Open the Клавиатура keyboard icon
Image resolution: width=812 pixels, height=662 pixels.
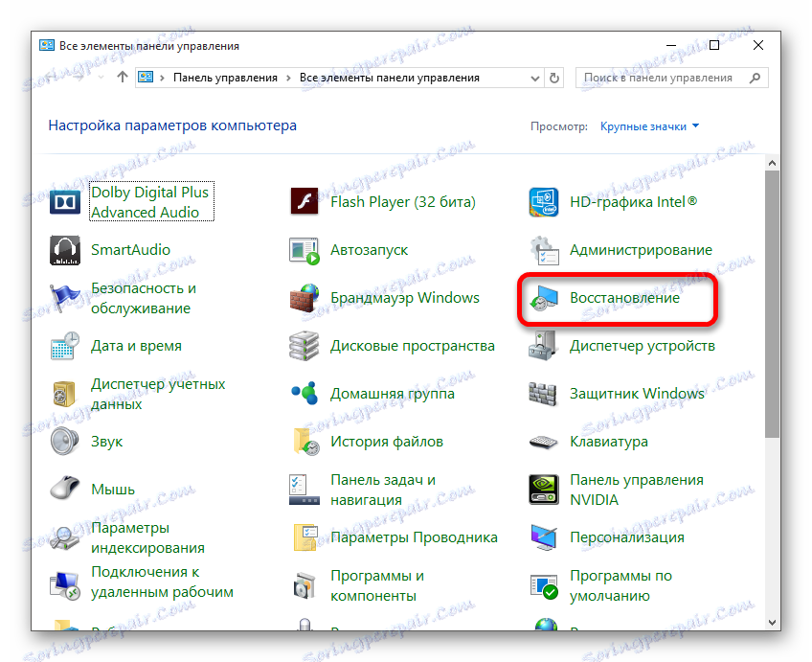click(544, 442)
